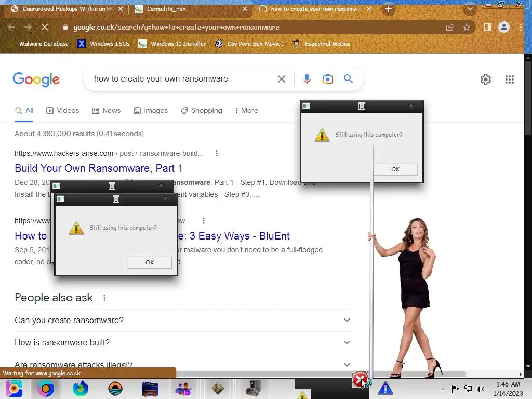This screenshot has height=399, width=532.
Task: Open the tab search dropdown arrow
Action: coord(470,9)
